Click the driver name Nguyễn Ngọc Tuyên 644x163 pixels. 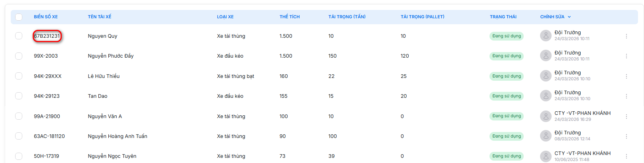(x=112, y=156)
